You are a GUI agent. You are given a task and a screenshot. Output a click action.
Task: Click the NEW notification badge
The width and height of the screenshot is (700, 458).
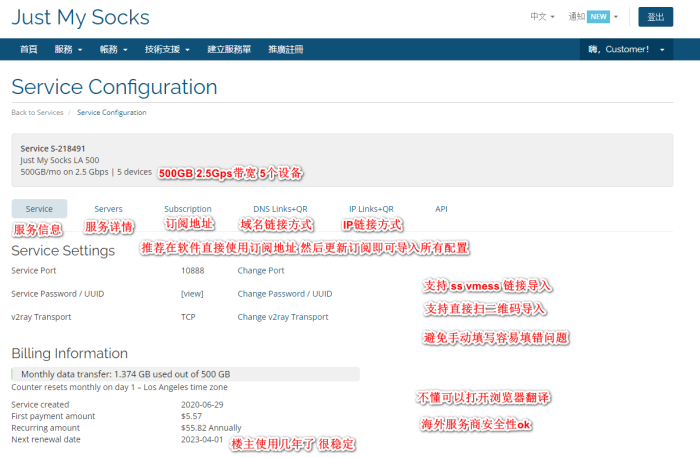coord(598,17)
